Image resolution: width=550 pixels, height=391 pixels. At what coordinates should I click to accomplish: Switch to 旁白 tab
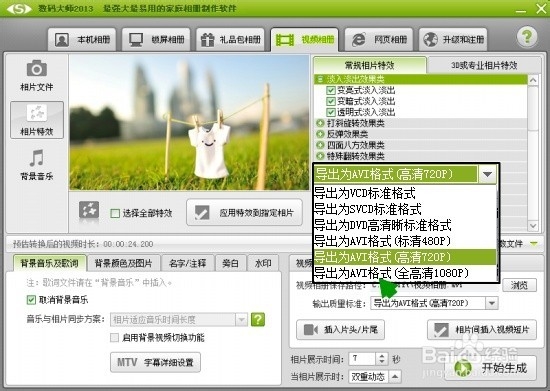pyautogui.click(x=230, y=263)
